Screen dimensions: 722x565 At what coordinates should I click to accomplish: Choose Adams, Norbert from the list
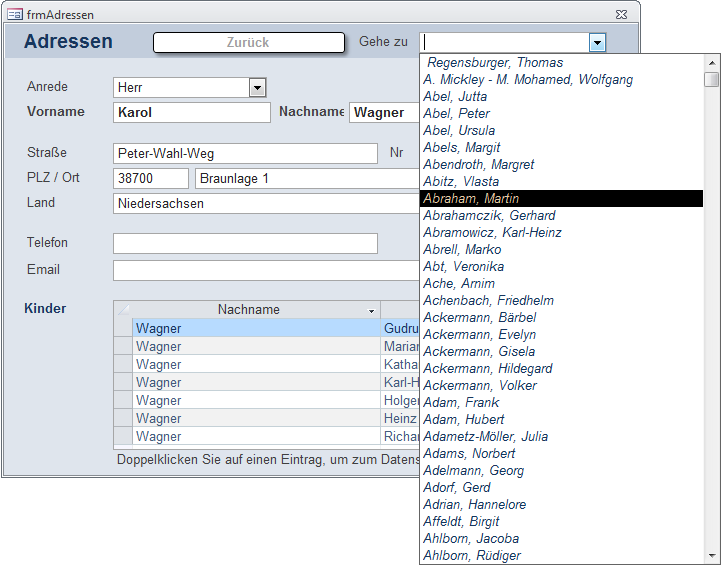click(562, 454)
